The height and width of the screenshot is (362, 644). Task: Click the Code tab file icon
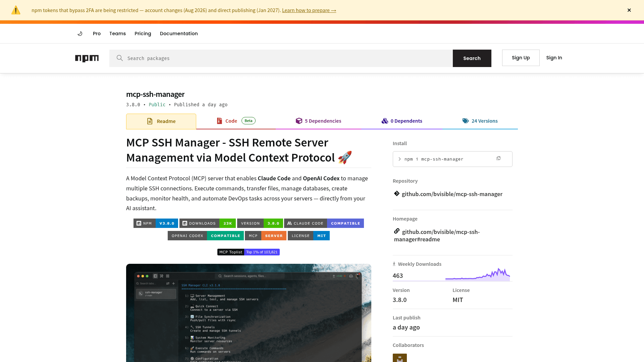pyautogui.click(x=219, y=121)
